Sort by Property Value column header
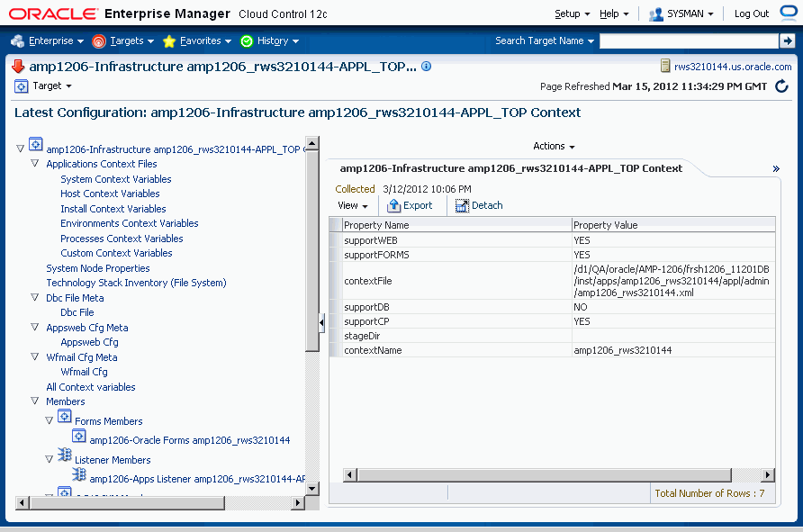 (x=673, y=225)
